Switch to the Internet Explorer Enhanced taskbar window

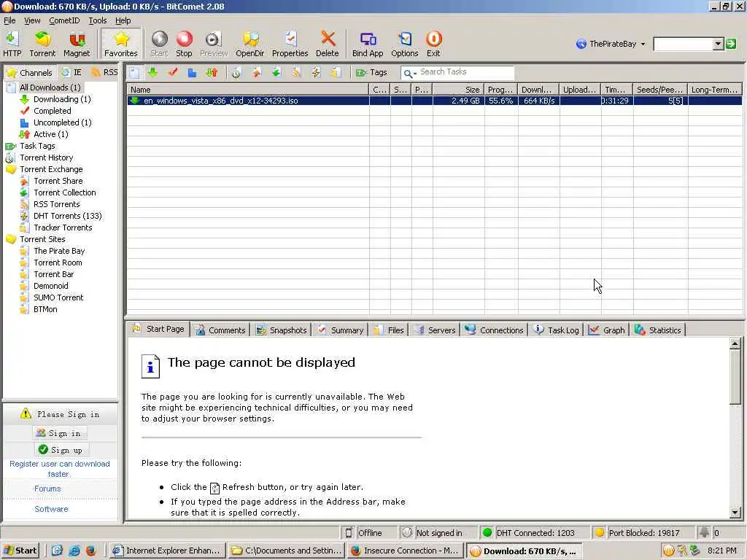click(x=166, y=551)
